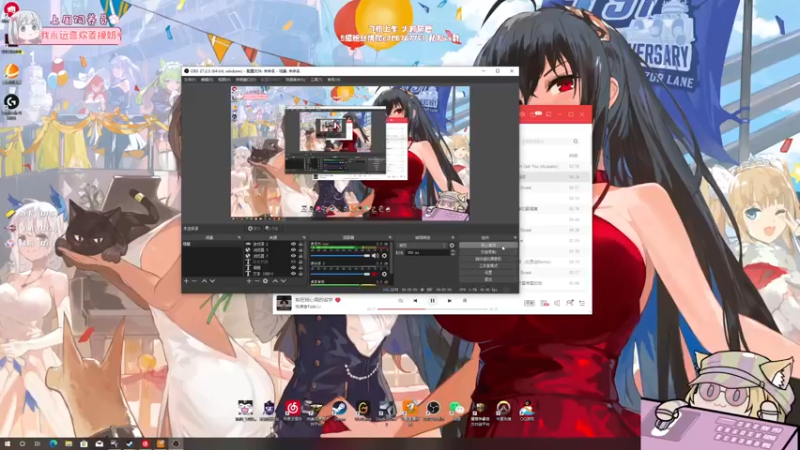Pop out the Scenes dock

coord(239,237)
